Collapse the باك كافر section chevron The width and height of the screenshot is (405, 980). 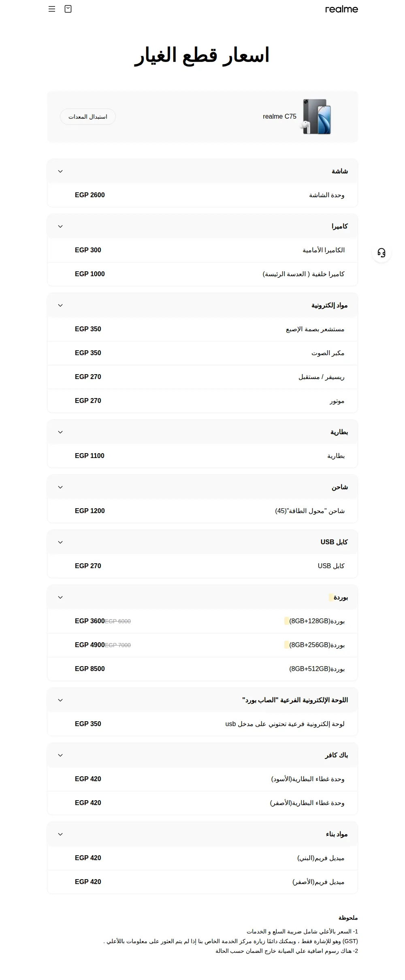pos(60,755)
